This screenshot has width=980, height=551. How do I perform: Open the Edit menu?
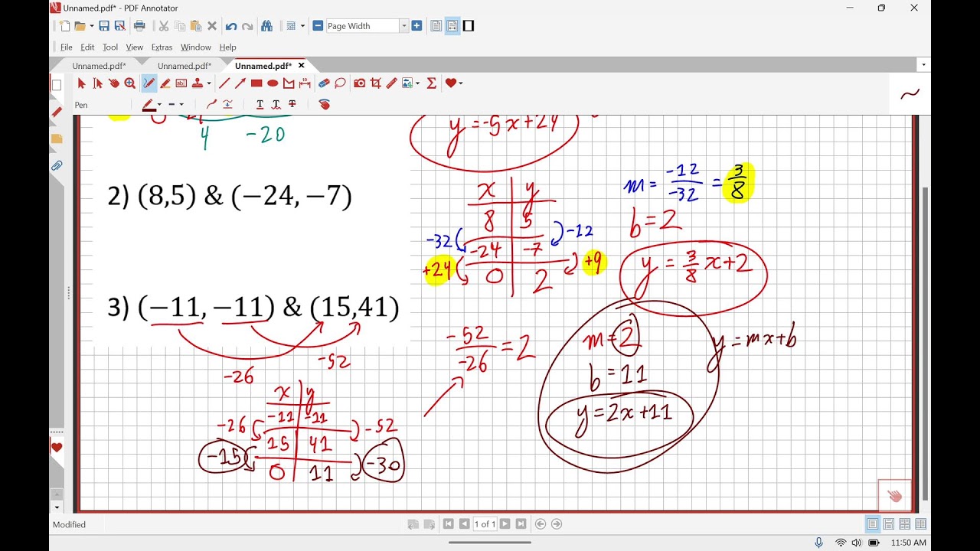pyautogui.click(x=87, y=47)
